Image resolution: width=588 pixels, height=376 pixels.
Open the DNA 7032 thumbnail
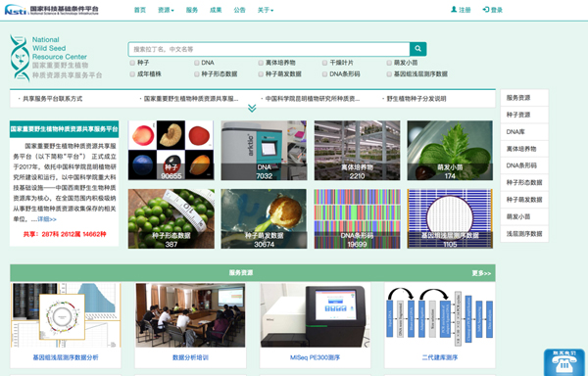pos(264,150)
